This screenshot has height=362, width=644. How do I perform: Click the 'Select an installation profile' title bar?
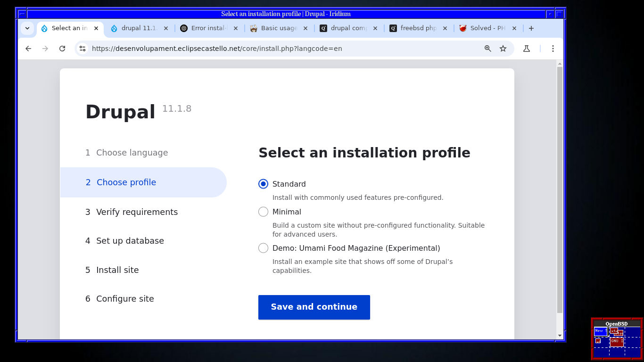coord(286,14)
